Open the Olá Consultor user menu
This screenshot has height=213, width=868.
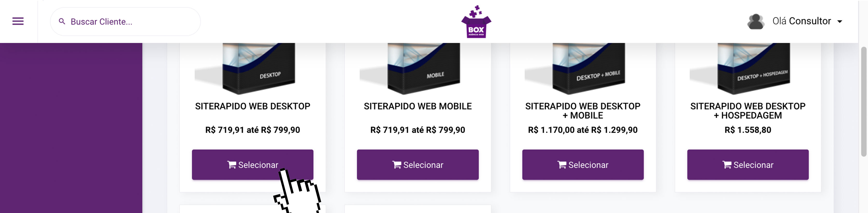801,21
